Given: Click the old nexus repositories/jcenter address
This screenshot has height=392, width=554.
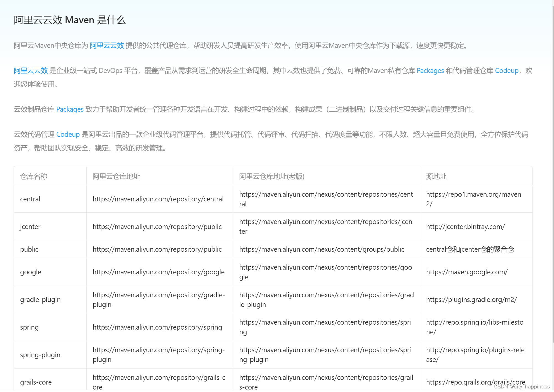Looking at the screenshot, I should tap(326, 227).
